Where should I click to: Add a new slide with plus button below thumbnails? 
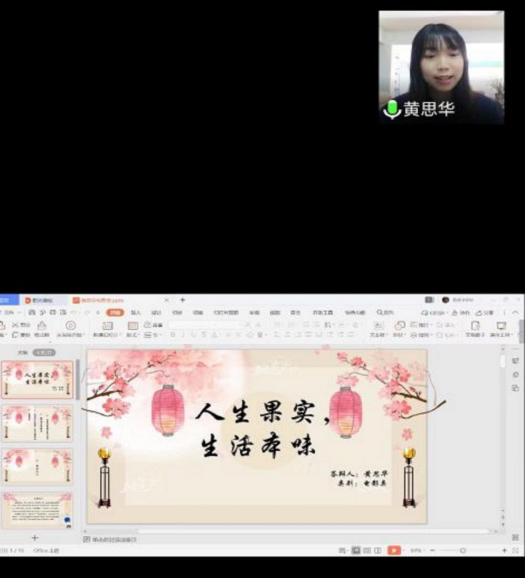[35, 538]
